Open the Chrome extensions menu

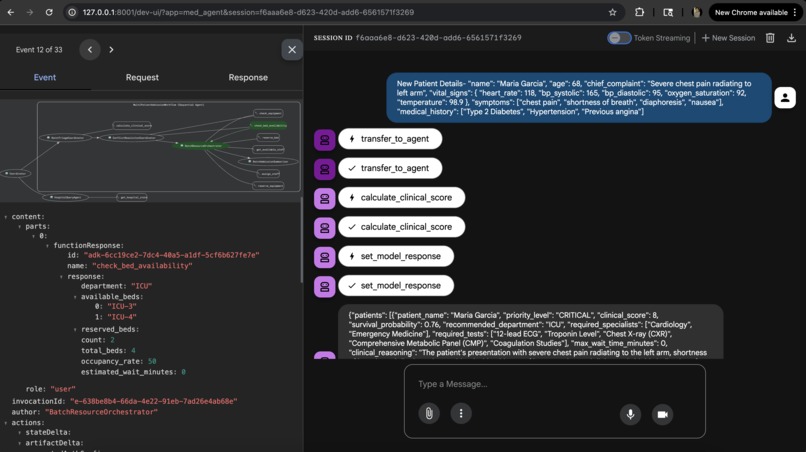point(639,12)
